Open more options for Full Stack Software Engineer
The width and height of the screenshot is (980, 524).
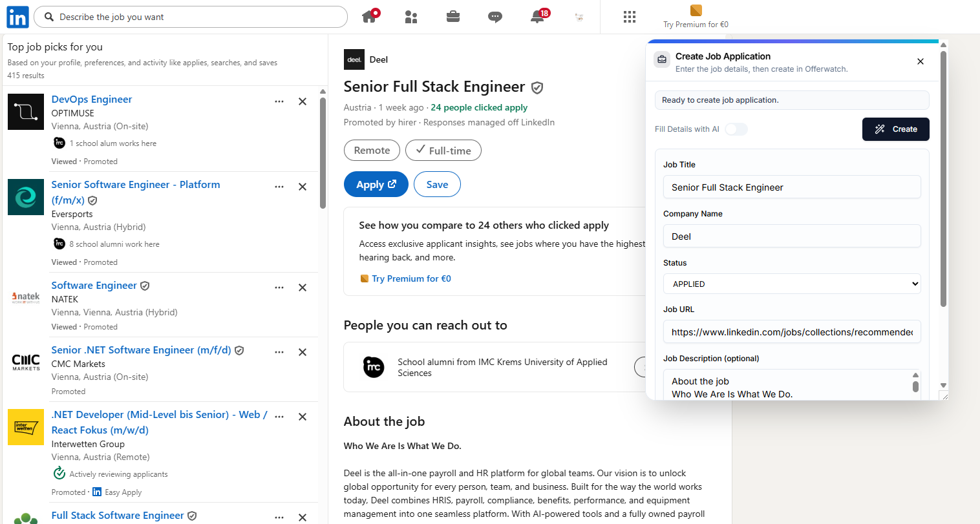pyautogui.click(x=279, y=518)
